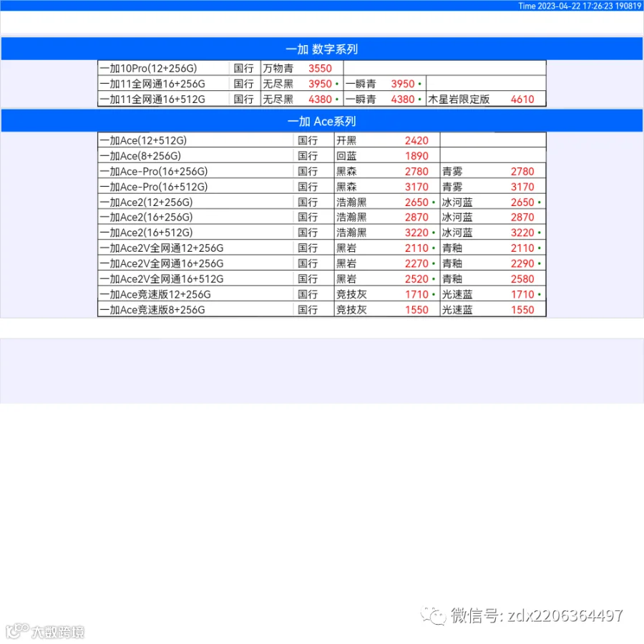Click 冰河蓝 price "3220" for Ace2(16+512G)
644x644 pixels.
522,233
